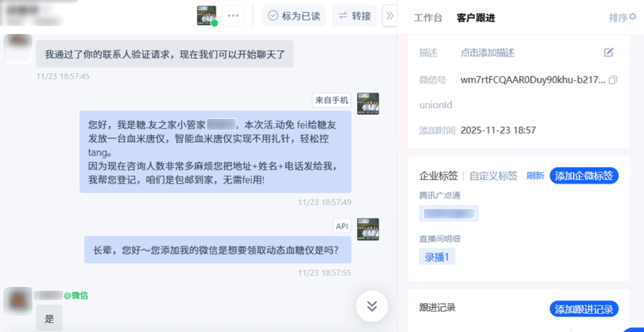Select the 企业标签 tab
The image size is (644, 332).
[439, 175]
